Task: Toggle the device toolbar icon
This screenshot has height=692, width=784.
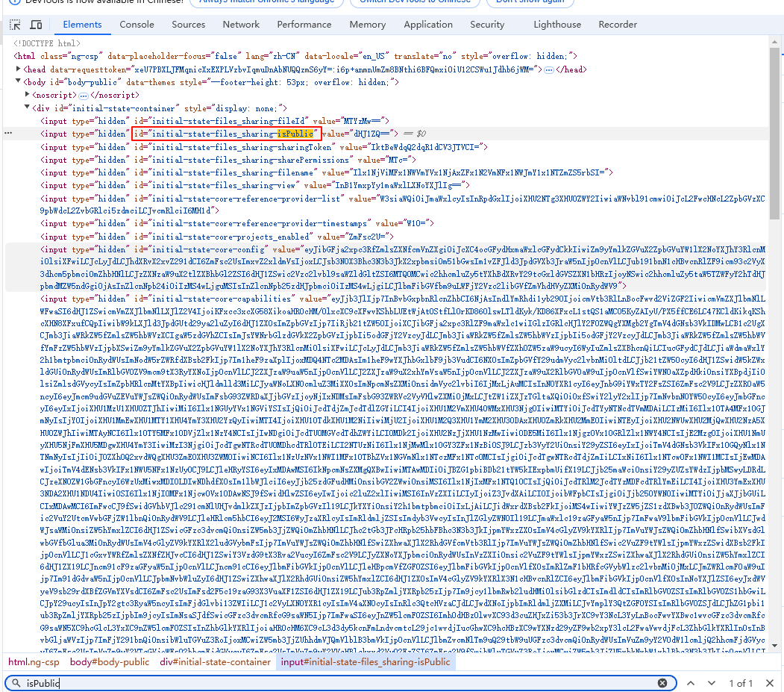Action: click(x=36, y=25)
